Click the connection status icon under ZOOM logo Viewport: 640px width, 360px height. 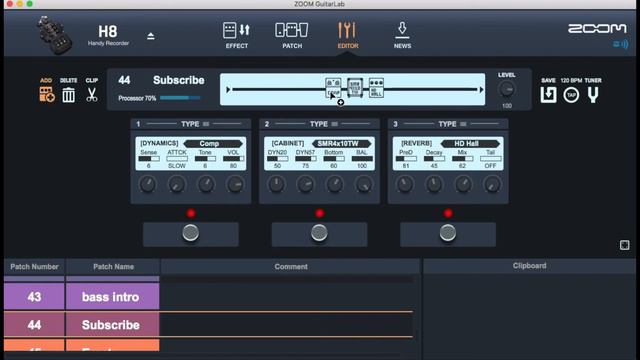(x=620, y=44)
